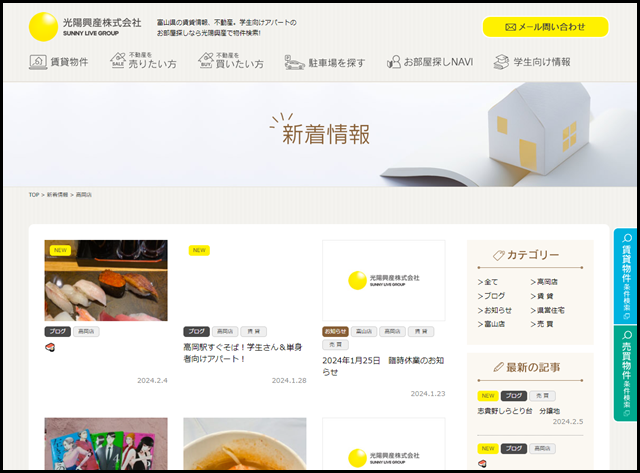The height and width of the screenshot is (473, 640).
Task: Click the magnifier icon on the green side tab
Action: coord(627,335)
